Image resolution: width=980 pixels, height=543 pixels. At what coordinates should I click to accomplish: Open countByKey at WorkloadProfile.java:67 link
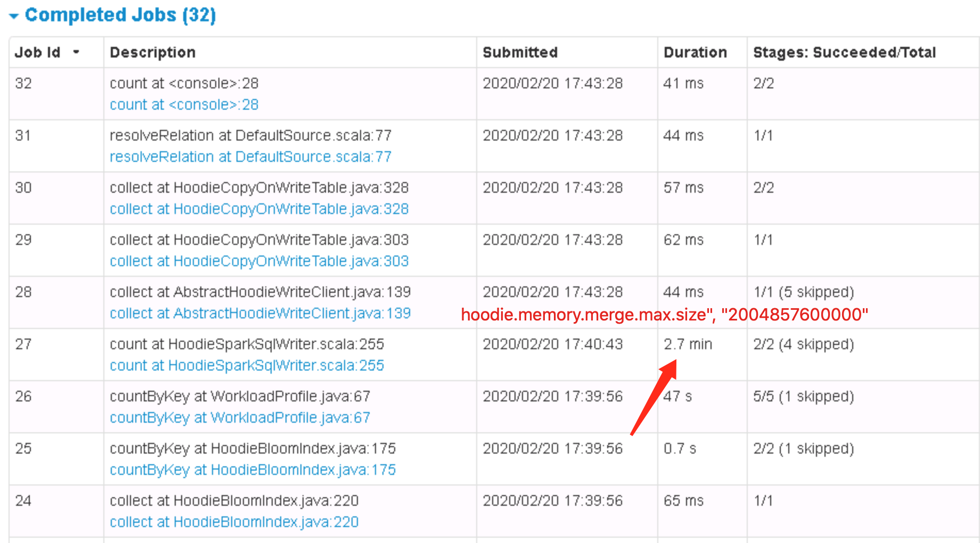(240, 417)
